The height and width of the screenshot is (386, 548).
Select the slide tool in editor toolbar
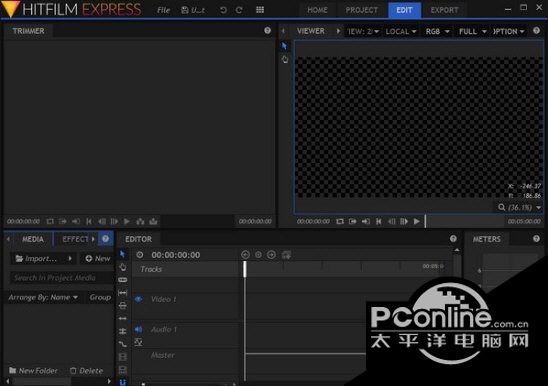tap(123, 306)
